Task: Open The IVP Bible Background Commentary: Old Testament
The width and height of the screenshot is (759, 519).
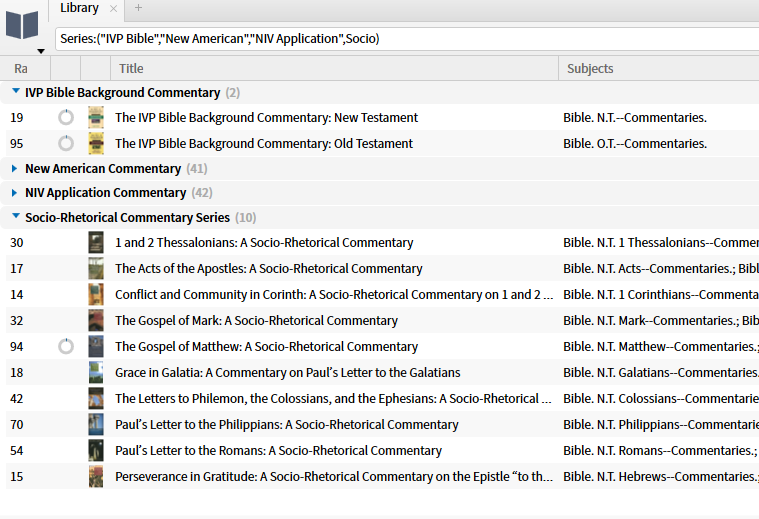Action: tap(264, 143)
